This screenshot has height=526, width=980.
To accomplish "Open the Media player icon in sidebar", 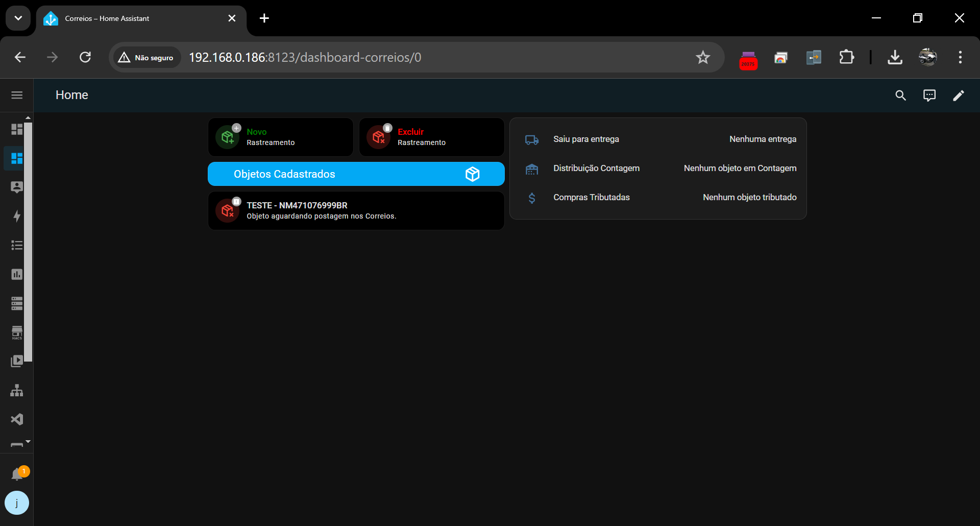I will 17,361.
